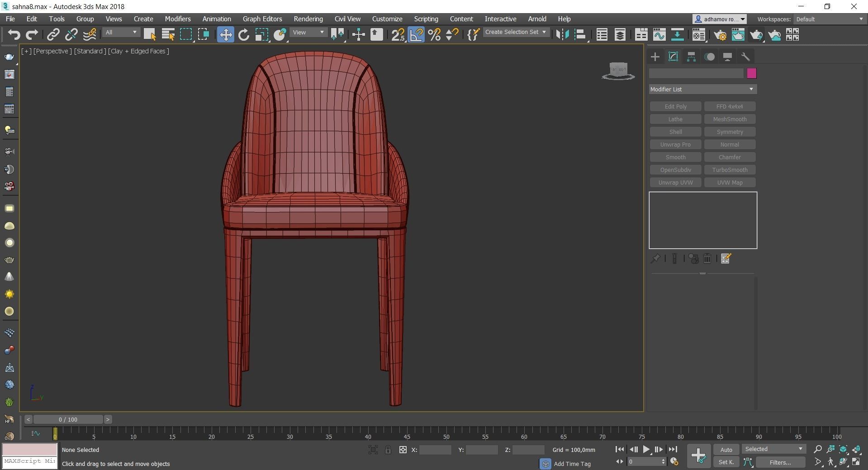The image size is (868, 470).
Task: Click the Symmetry modifier button
Action: [730, 132]
